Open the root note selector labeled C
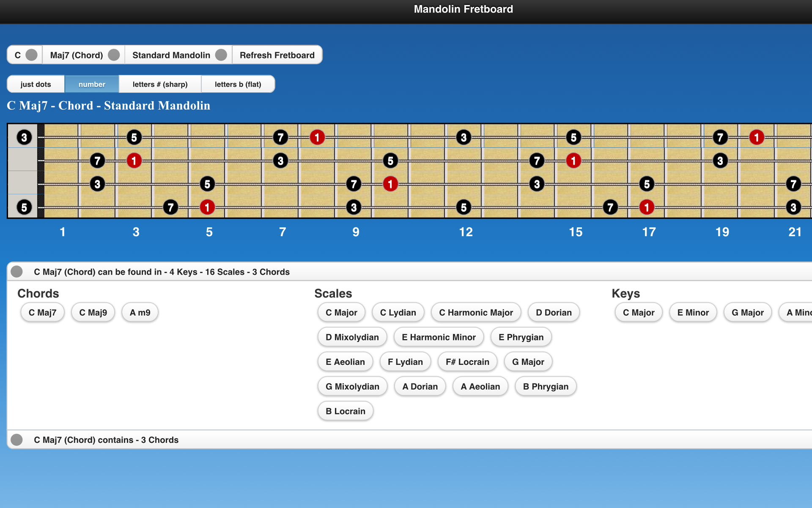This screenshot has height=508, width=812. (31, 55)
